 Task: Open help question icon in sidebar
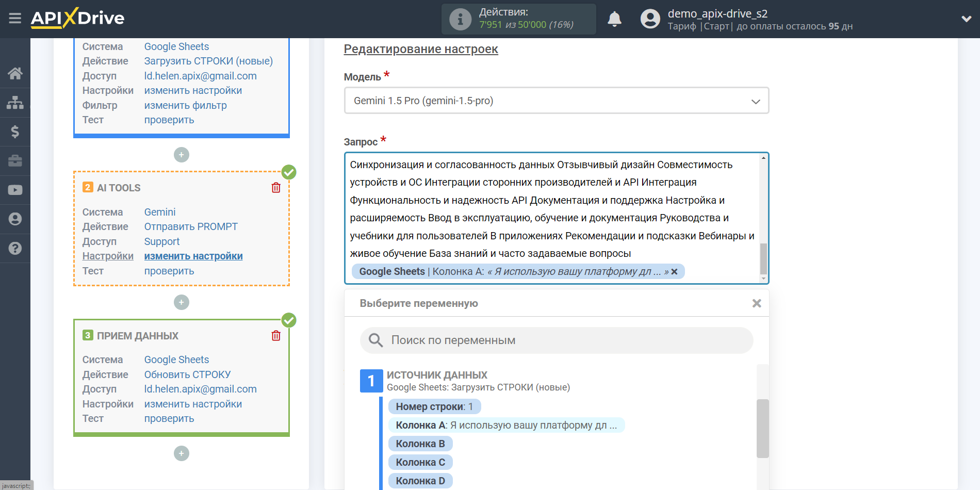click(x=15, y=248)
